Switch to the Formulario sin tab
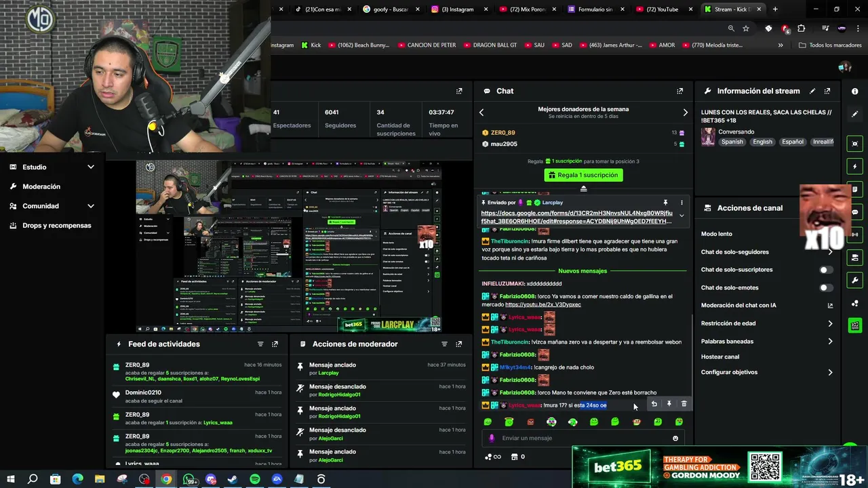868x488 pixels. pyautogui.click(x=595, y=9)
